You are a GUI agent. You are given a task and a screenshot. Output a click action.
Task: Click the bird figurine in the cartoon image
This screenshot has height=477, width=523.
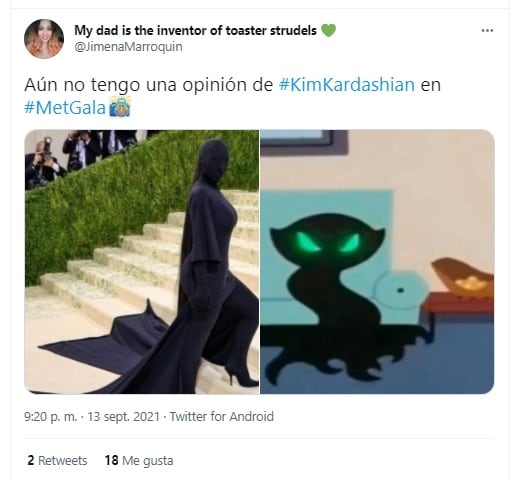464,278
